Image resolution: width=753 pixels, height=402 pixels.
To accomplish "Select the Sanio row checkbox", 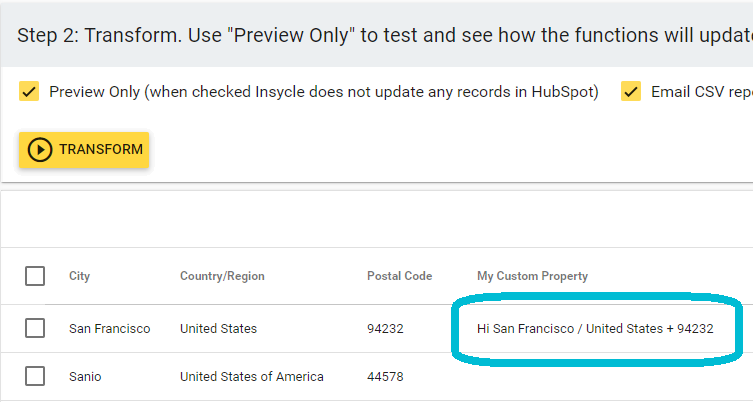I will tap(35, 377).
